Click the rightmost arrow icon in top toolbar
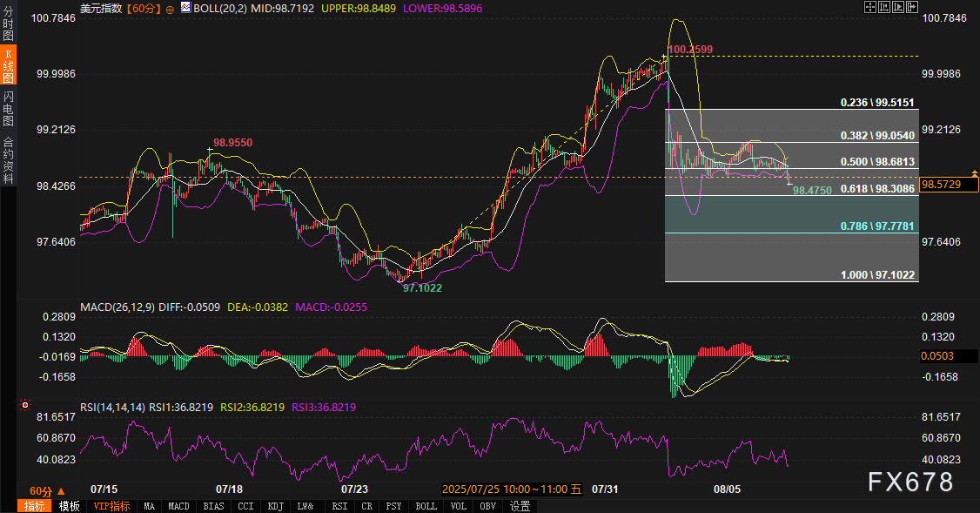The width and height of the screenshot is (980, 513). coord(912,7)
